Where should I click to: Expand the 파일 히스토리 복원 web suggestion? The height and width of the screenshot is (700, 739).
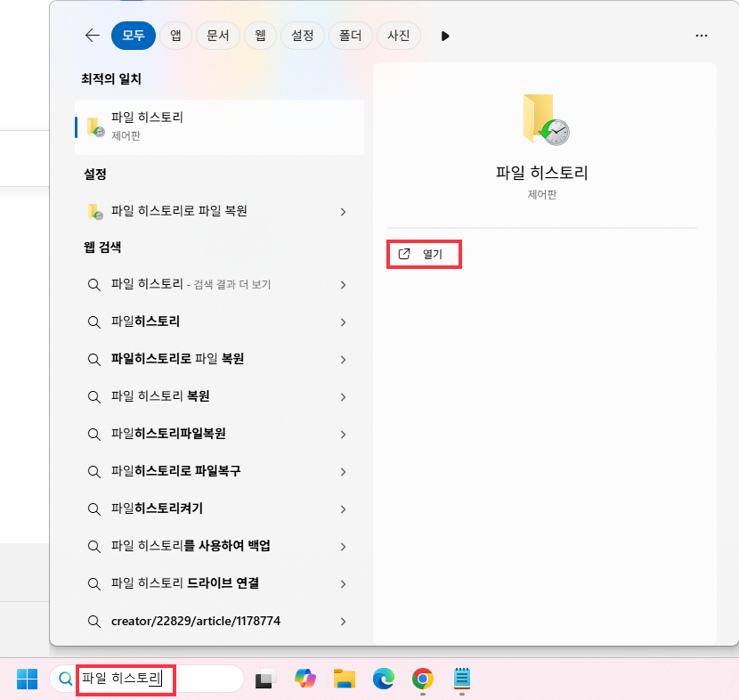click(x=342, y=397)
